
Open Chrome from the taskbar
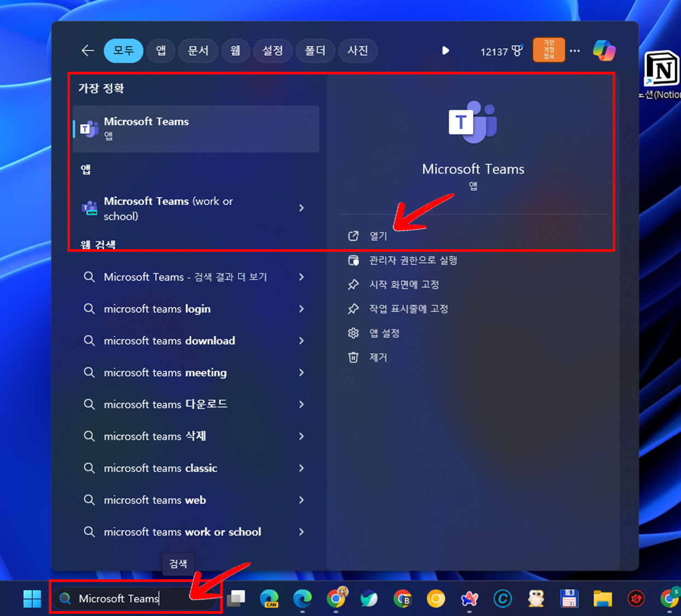tap(336, 598)
